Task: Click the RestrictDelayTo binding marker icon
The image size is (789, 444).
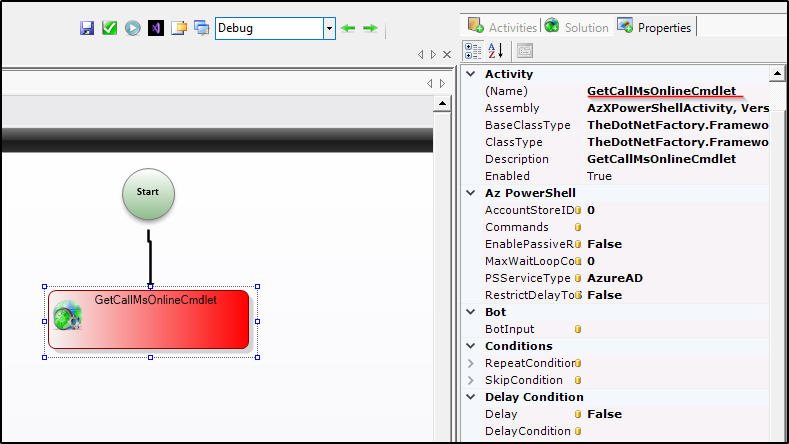Action: (578, 295)
